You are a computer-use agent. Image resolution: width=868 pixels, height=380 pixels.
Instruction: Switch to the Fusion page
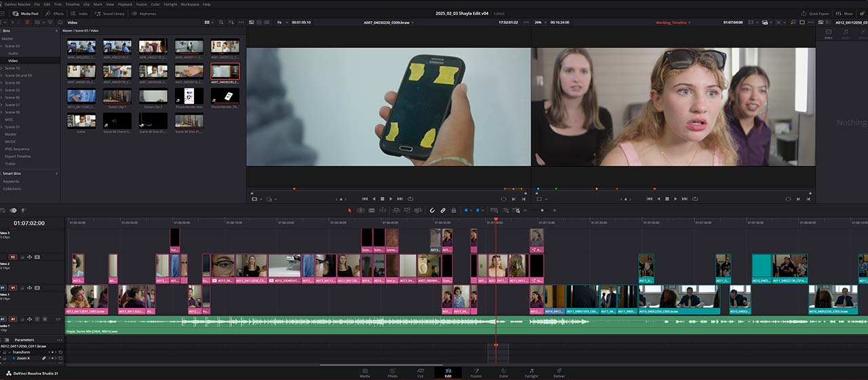click(476, 373)
